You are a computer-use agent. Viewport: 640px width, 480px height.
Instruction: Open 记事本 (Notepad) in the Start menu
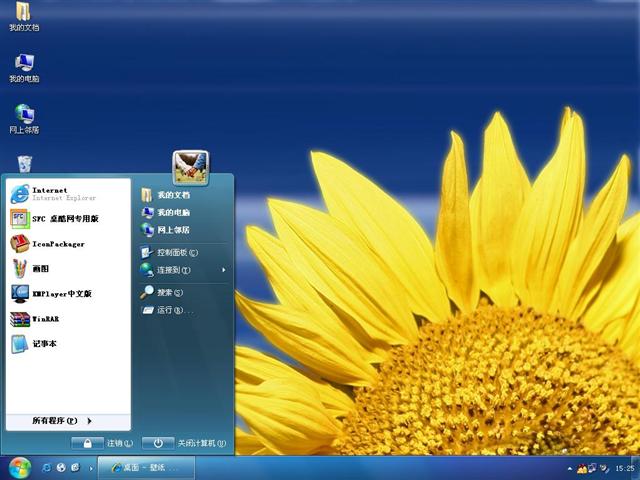pyautogui.click(x=68, y=344)
